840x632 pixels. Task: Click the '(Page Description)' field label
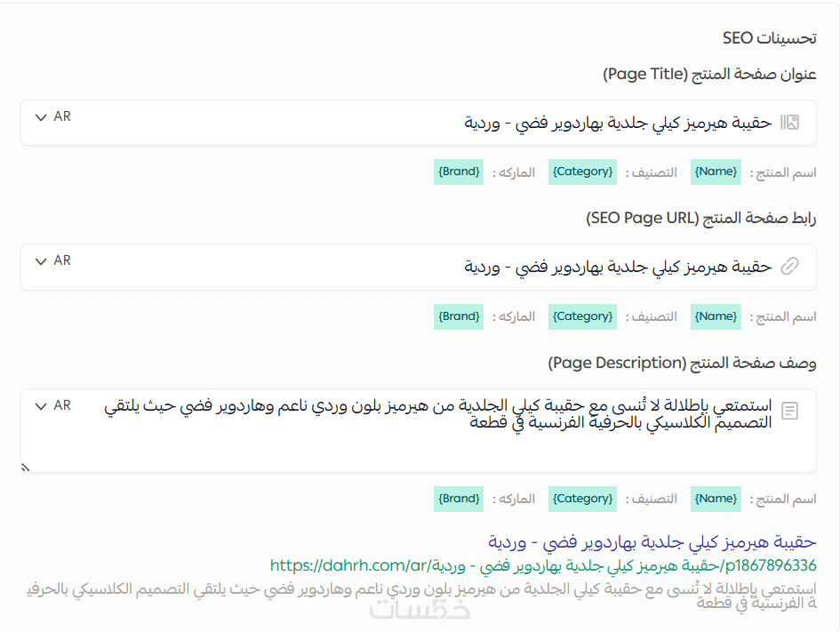point(682,363)
